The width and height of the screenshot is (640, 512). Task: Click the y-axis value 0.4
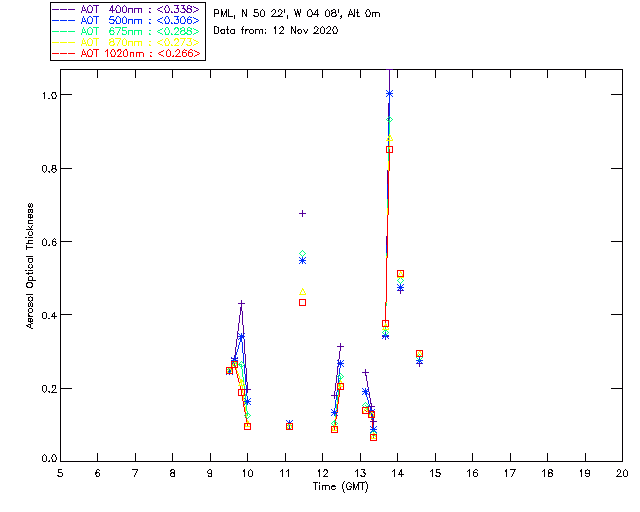[49, 315]
